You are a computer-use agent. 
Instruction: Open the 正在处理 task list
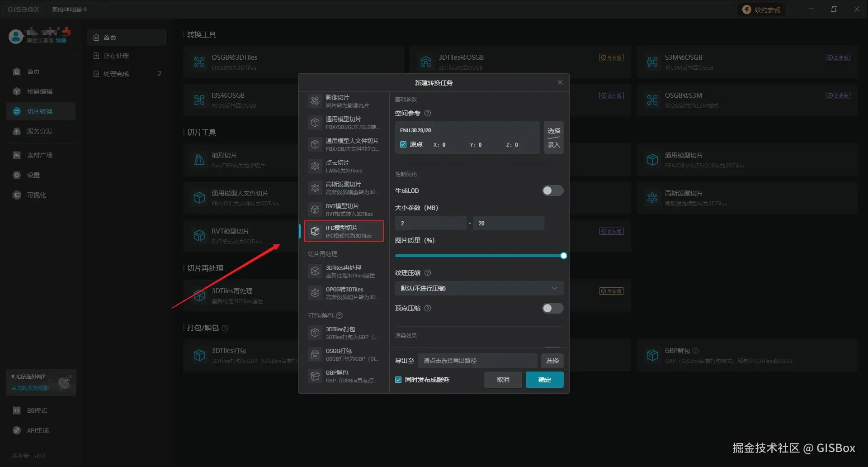click(127, 56)
